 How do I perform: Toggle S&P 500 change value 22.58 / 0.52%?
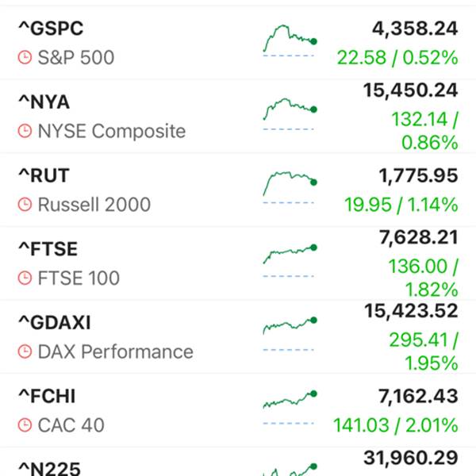click(x=397, y=58)
